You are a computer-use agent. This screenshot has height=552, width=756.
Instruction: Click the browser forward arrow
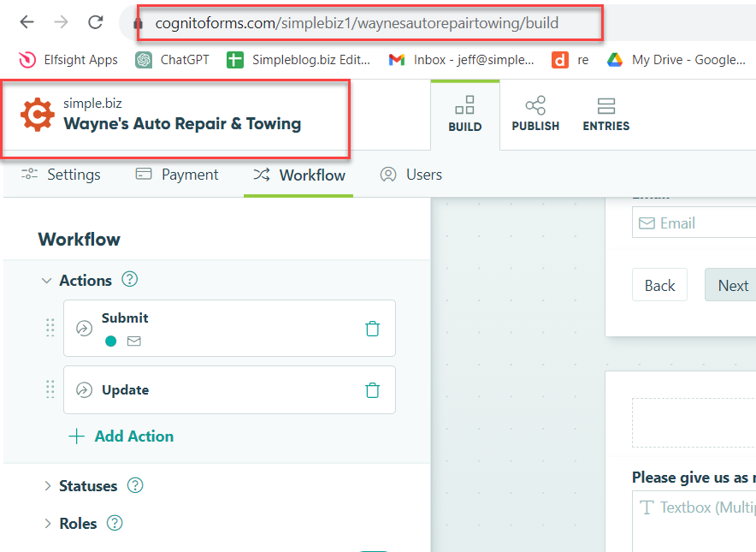(61, 21)
